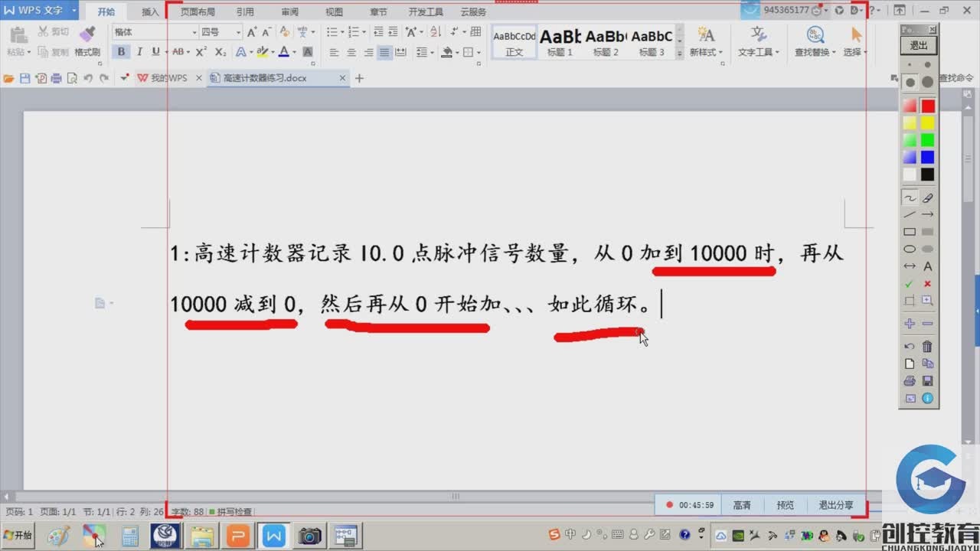The width and height of the screenshot is (980, 551).
Task: Pick the black color swatch
Action: point(927,174)
